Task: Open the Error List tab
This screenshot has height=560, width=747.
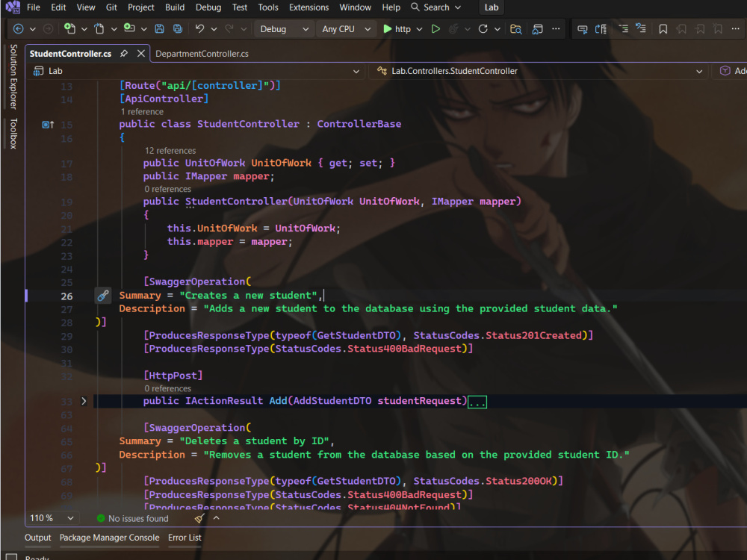Action: coord(185,538)
